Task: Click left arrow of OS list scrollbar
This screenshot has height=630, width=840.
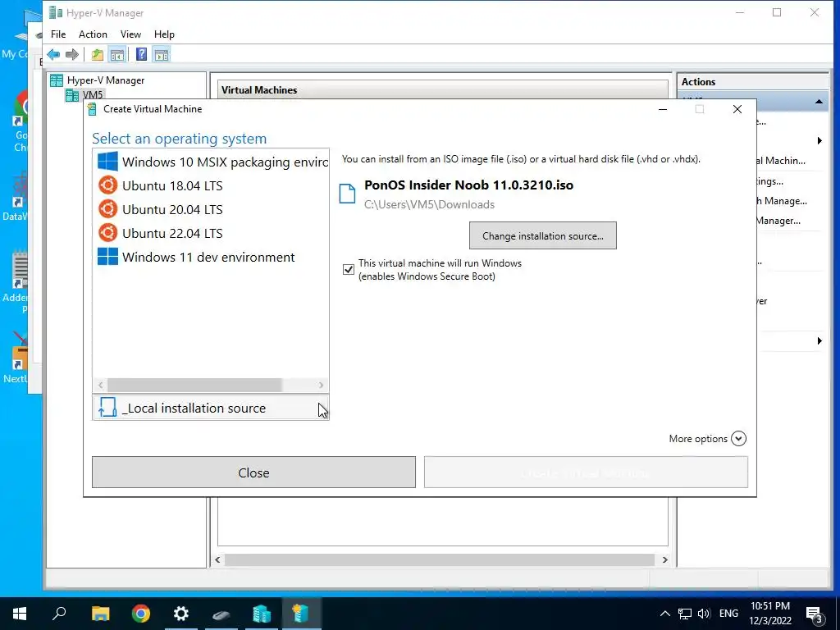Action: tap(101, 386)
